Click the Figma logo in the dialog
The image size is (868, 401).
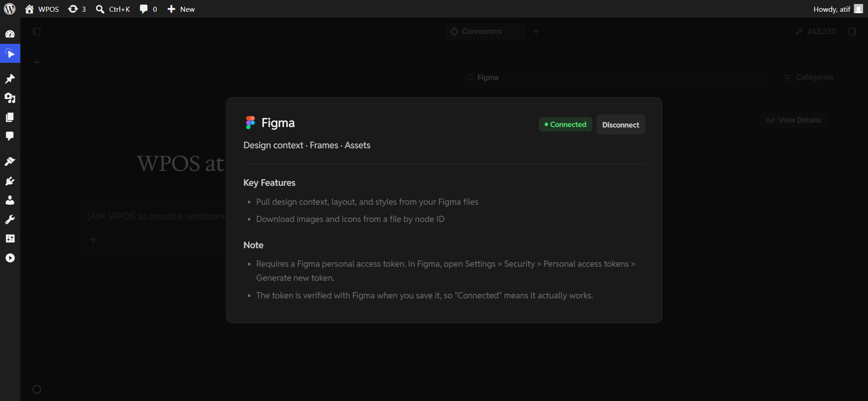coord(250,123)
